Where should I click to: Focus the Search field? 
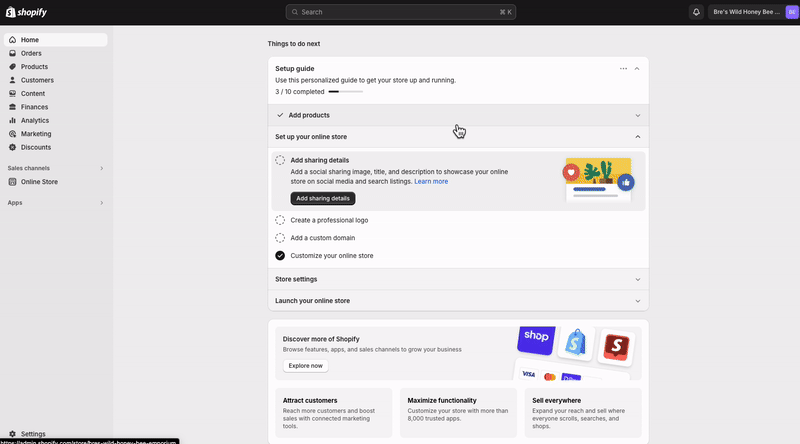pos(401,12)
